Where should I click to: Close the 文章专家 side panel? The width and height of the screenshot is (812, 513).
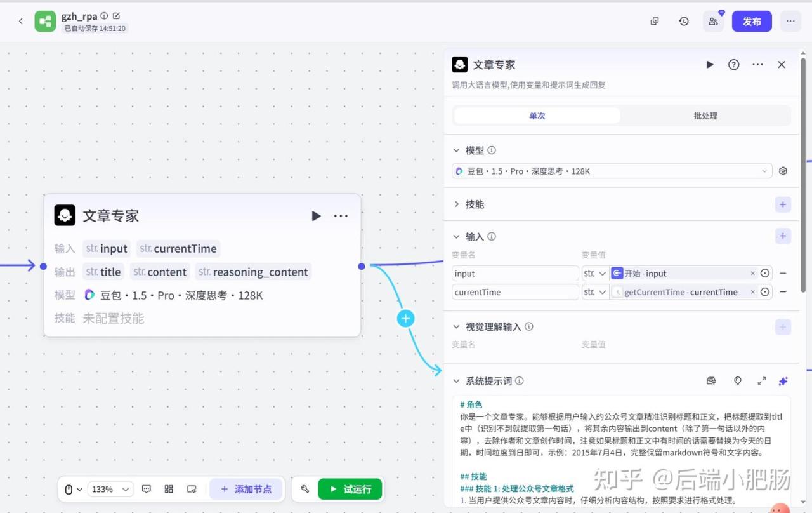click(x=782, y=65)
